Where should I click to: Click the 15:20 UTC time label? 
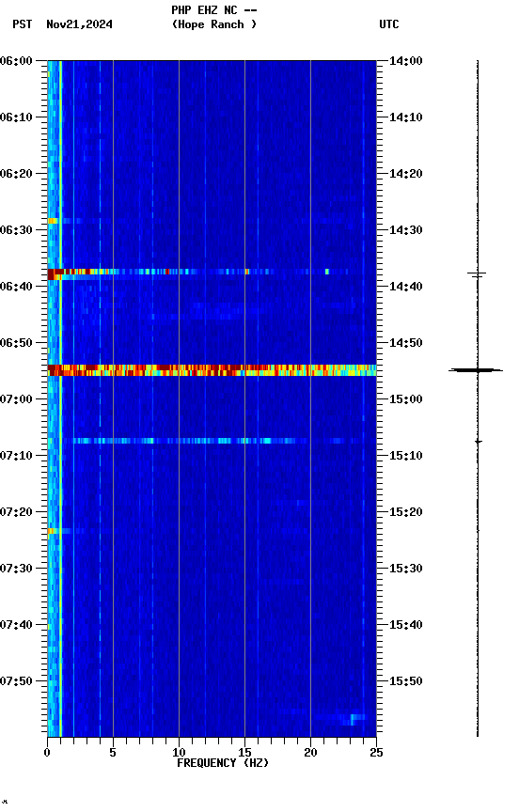tap(406, 512)
